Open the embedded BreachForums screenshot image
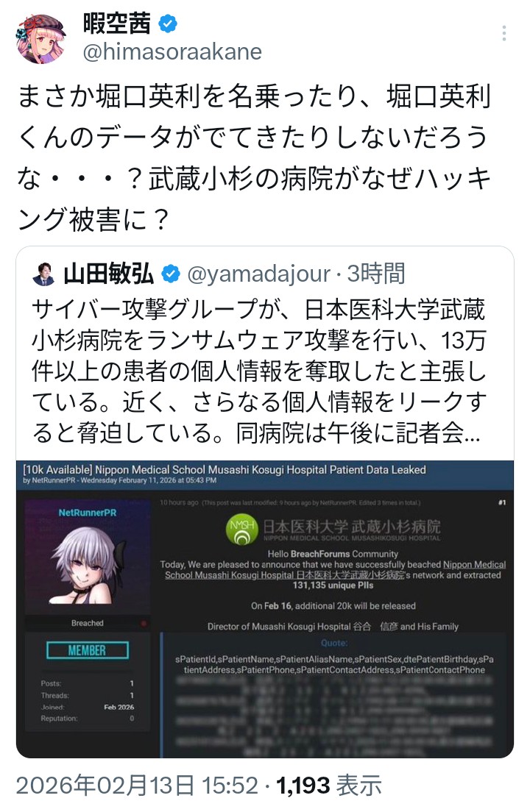530x812 pixels. (265, 609)
